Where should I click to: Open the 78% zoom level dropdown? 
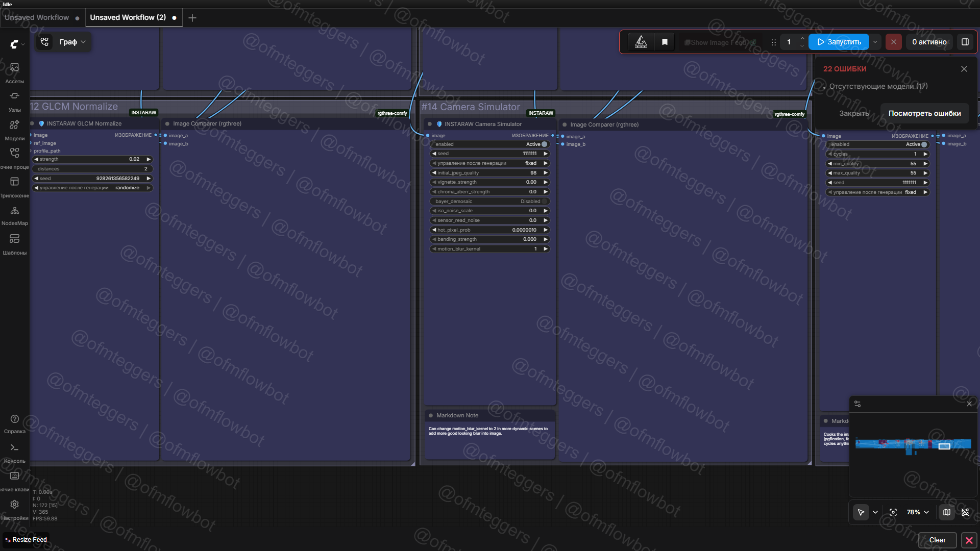click(918, 512)
